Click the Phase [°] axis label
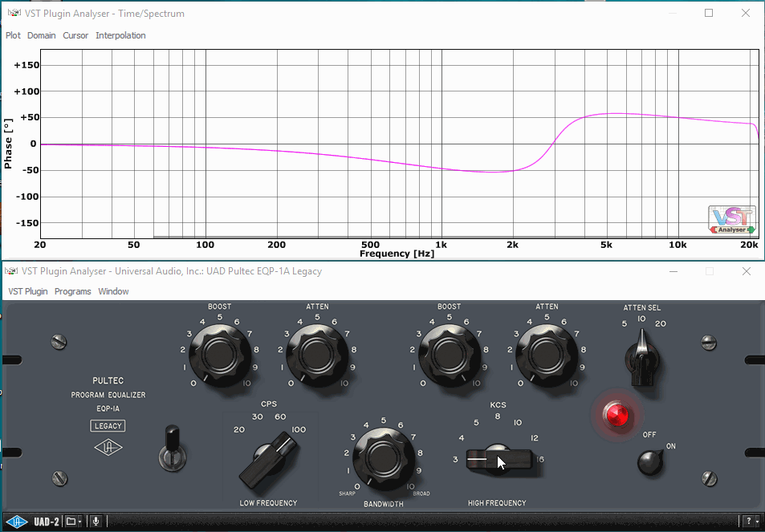 tap(8, 144)
